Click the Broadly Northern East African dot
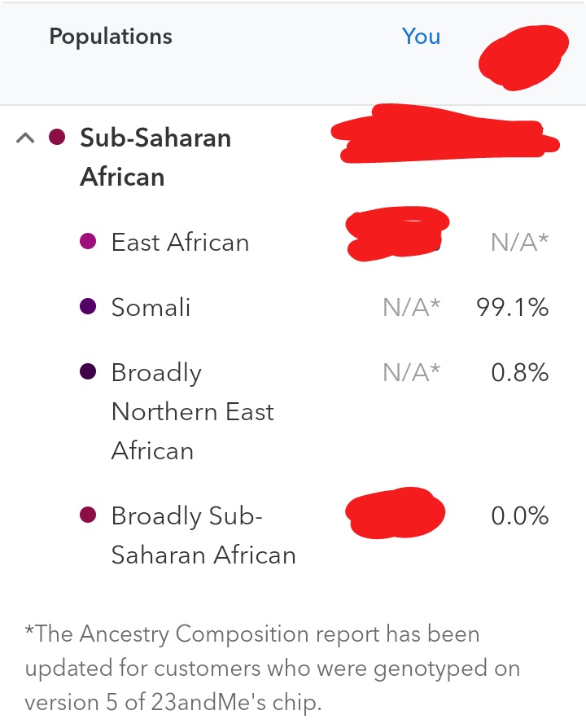The width and height of the screenshot is (586, 728). coord(88,371)
